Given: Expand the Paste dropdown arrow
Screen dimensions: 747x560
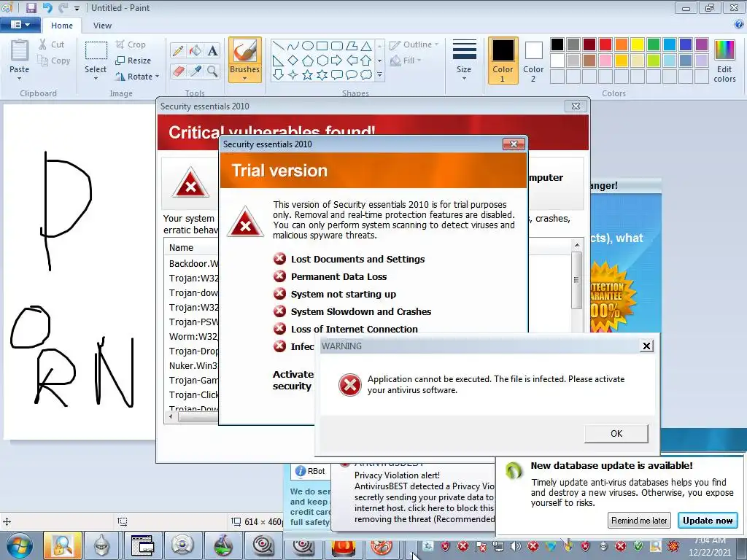Looking at the screenshot, I should click(20, 79).
